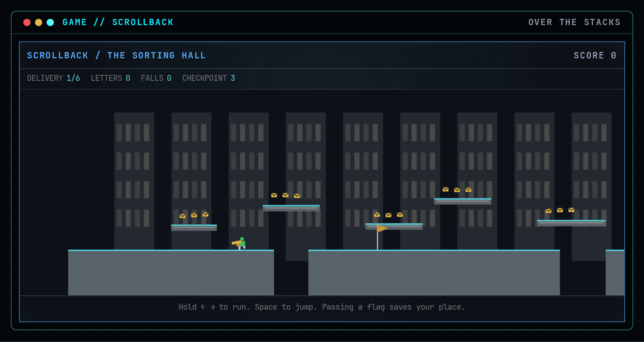This screenshot has height=342, width=644.
Task: Click the "GAME // SCROLLBACK" title
Action: click(118, 22)
